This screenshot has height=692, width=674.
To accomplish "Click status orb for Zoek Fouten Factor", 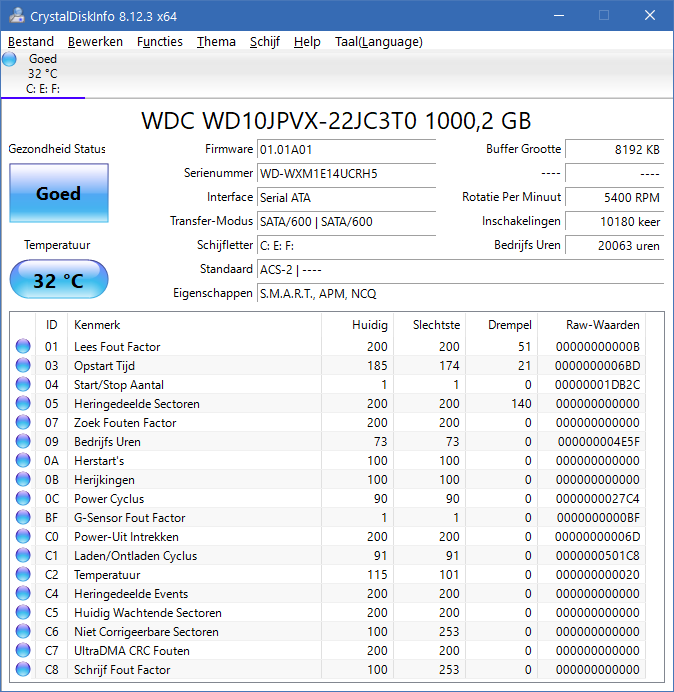I will tap(23, 422).
